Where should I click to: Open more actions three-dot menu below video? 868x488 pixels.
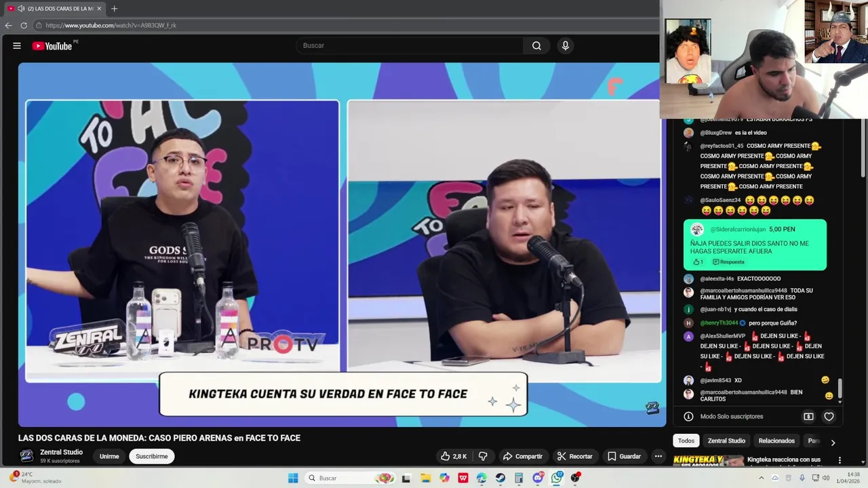pos(658,456)
